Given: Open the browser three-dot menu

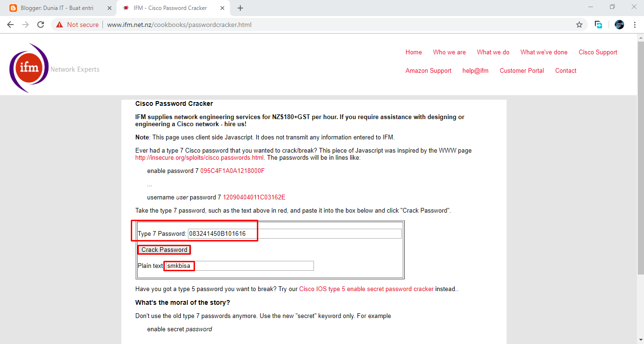Looking at the screenshot, I should pyautogui.click(x=635, y=25).
